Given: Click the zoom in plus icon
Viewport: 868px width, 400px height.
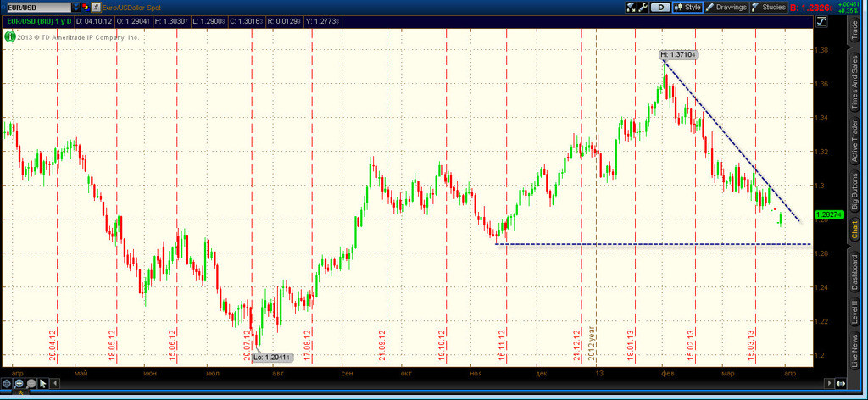Looking at the screenshot, I should tap(19, 383).
